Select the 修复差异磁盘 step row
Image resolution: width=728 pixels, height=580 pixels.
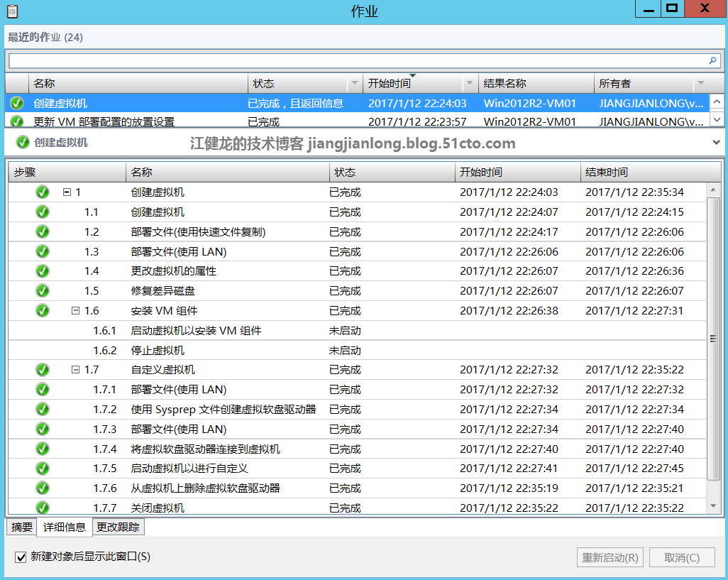coord(357,290)
